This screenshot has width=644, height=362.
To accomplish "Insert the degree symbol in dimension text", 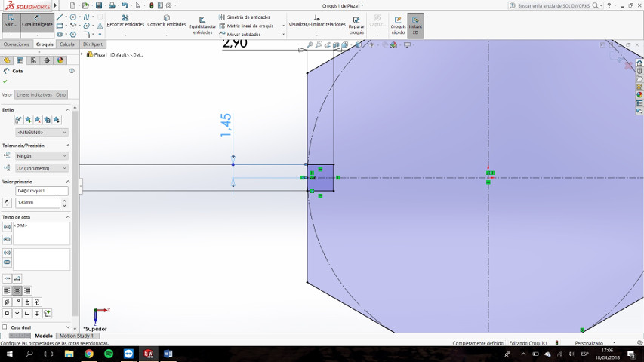I will (17, 302).
